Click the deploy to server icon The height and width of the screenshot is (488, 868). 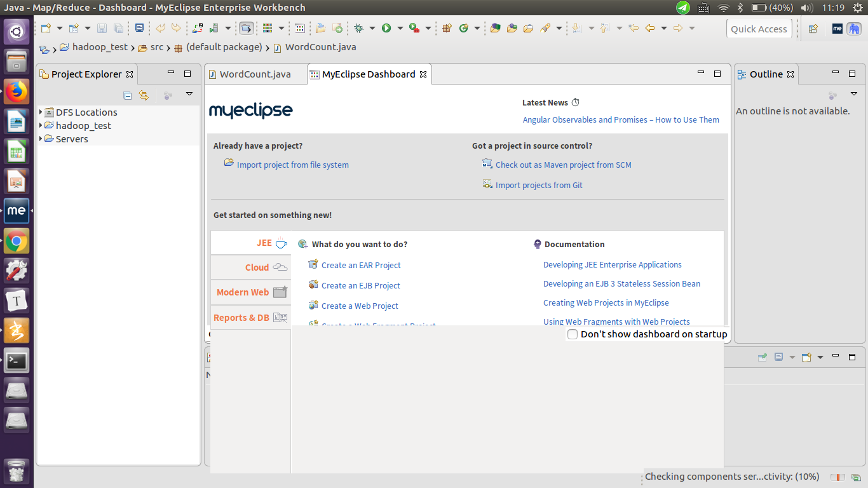pyautogui.click(x=198, y=28)
